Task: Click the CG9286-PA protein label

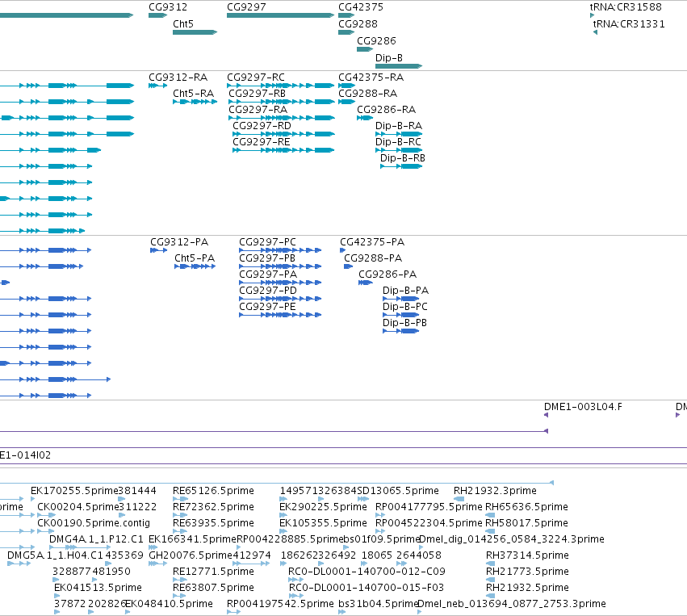Action: click(387, 274)
